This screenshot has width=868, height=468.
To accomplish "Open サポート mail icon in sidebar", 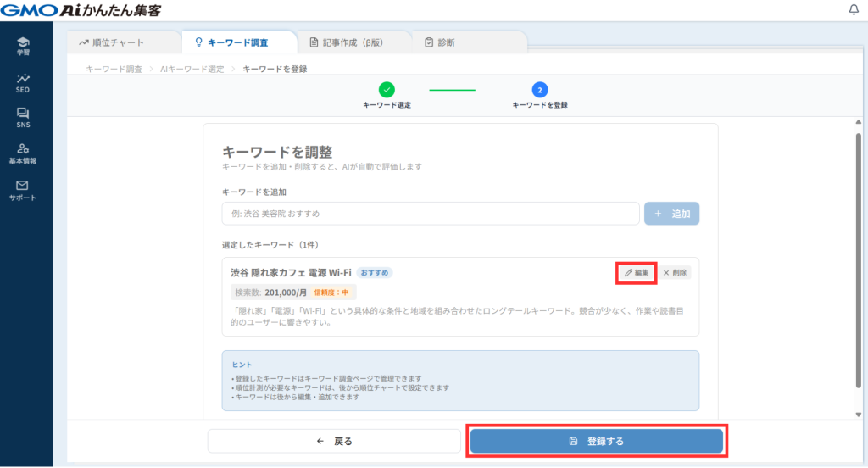I will (x=23, y=190).
